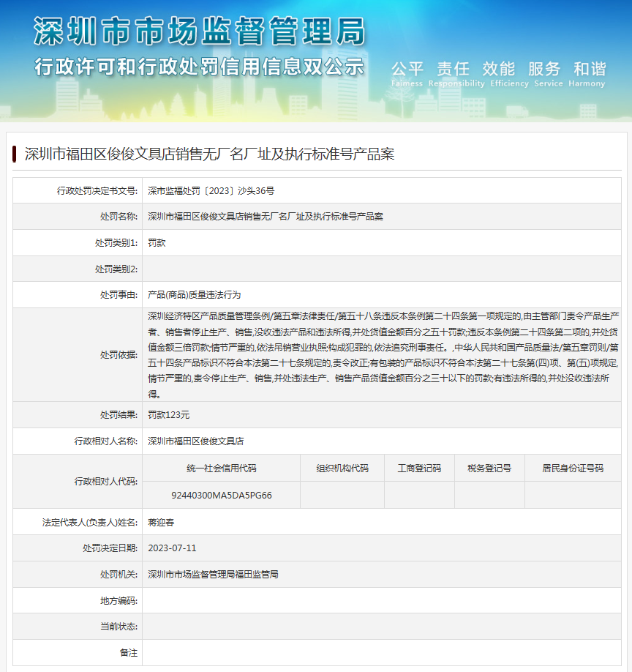The width and height of the screenshot is (632, 672).
Task: Select legal representative name 蒋迎春
Action: [161, 523]
